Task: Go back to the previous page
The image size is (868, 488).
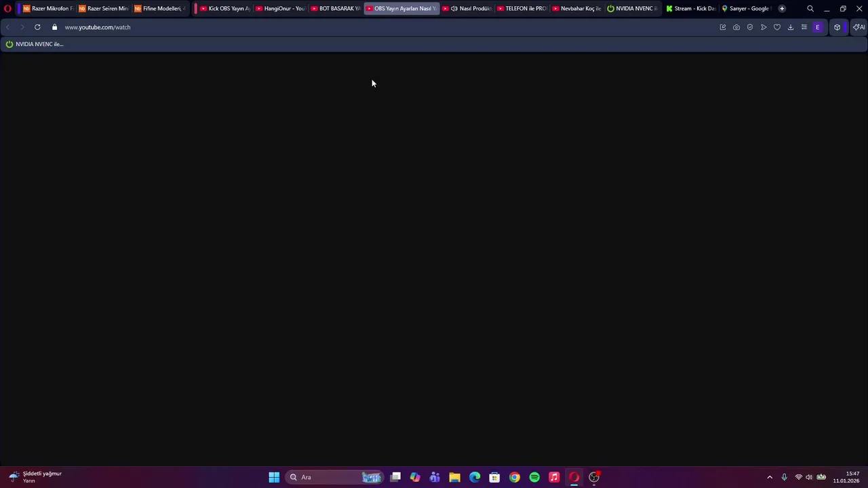Action: pos(7,27)
